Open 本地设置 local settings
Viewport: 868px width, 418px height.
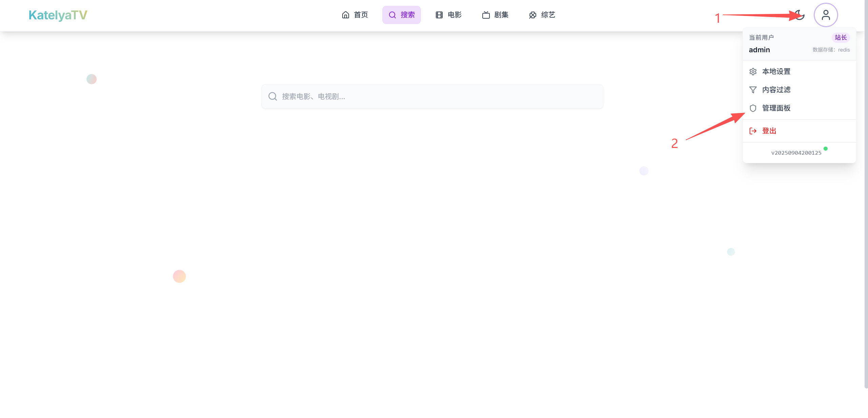click(776, 72)
